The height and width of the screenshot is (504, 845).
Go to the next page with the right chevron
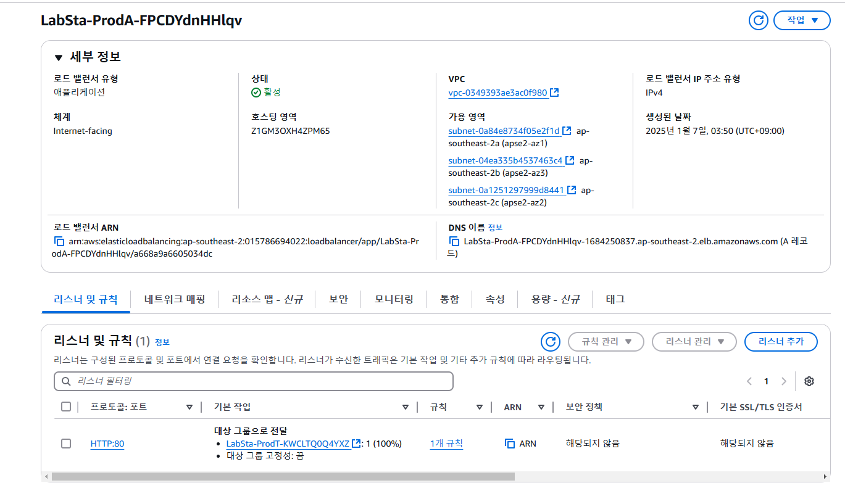[x=784, y=381]
